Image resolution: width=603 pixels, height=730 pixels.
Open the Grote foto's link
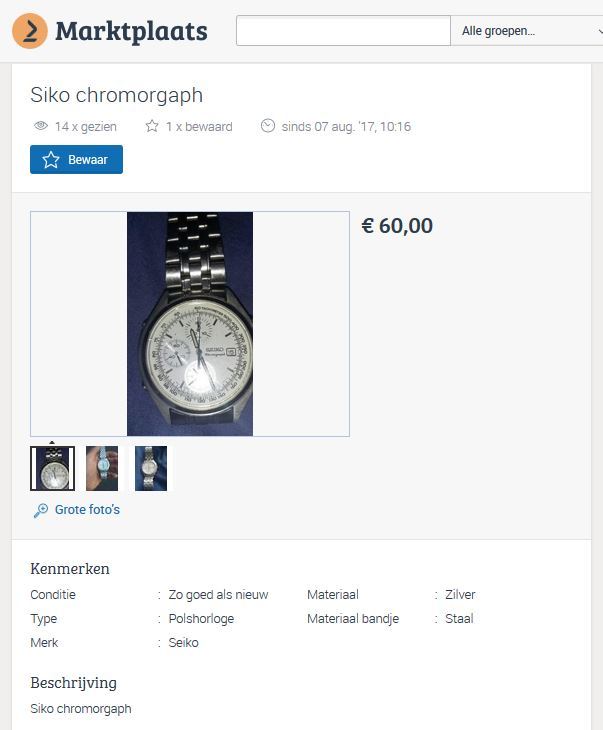tap(87, 510)
